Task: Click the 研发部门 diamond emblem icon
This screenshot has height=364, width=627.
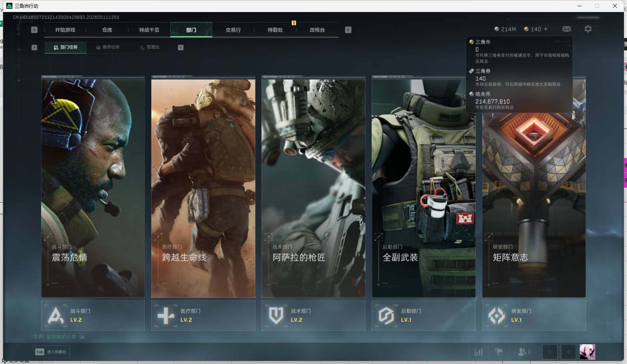Action: [497, 316]
